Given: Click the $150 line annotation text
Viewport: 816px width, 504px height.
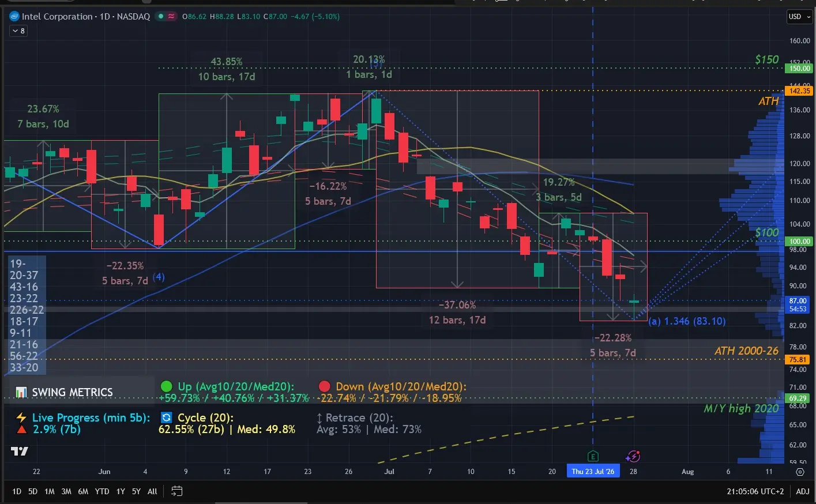Looking at the screenshot, I should pyautogui.click(x=767, y=59).
